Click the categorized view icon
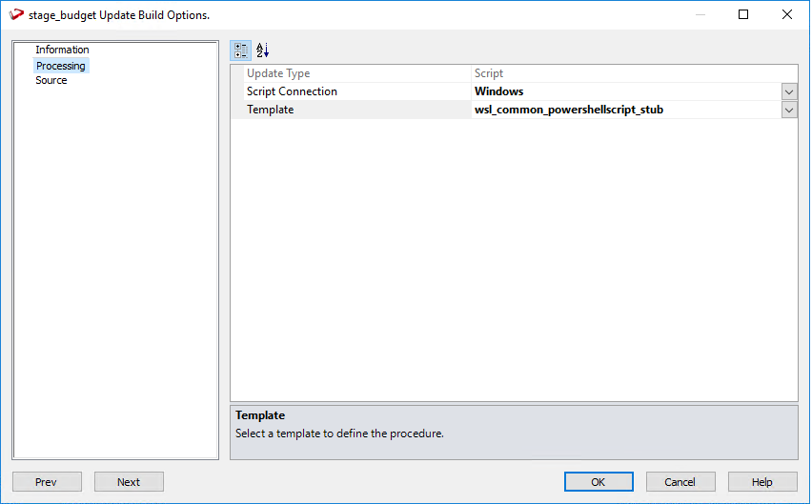812x504 pixels. click(x=241, y=50)
